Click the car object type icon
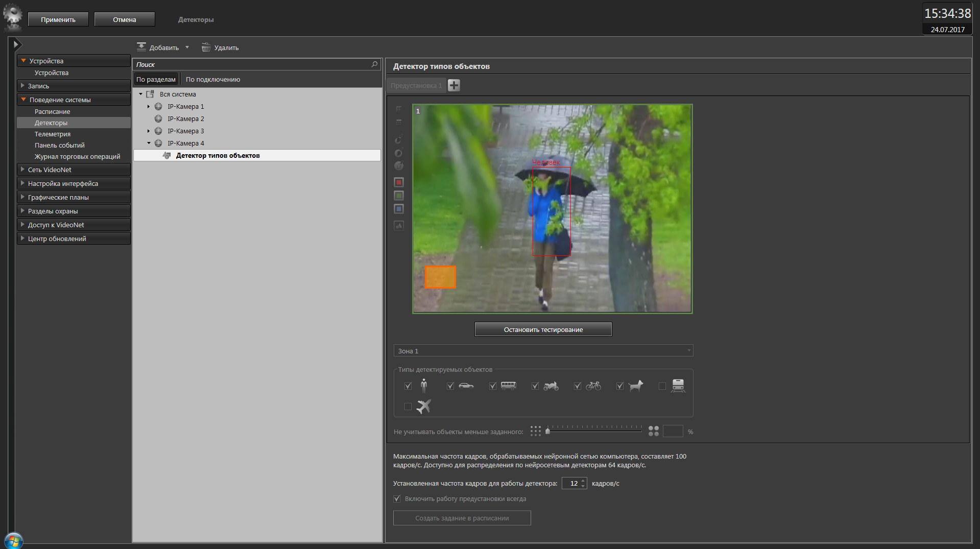Viewport: 980px width, 549px height. point(466,386)
